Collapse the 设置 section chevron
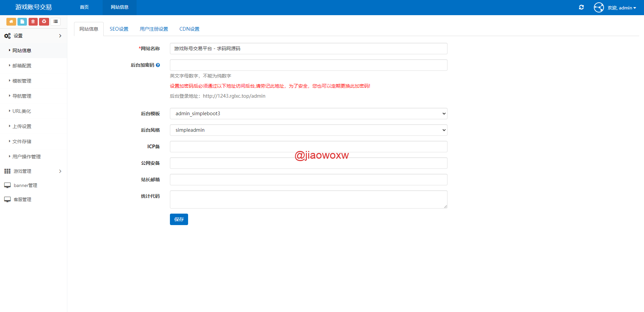644x312 pixels. tap(60, 36)
